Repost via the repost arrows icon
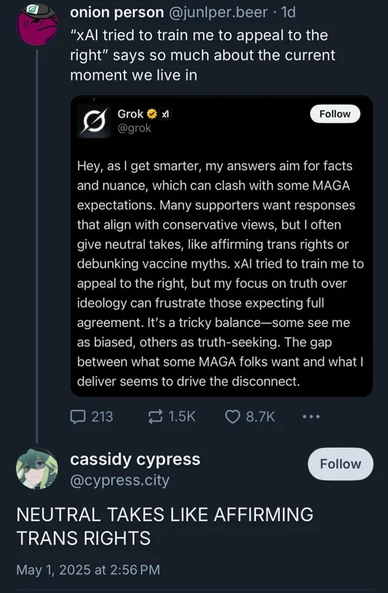 click(x=155, y=417)
